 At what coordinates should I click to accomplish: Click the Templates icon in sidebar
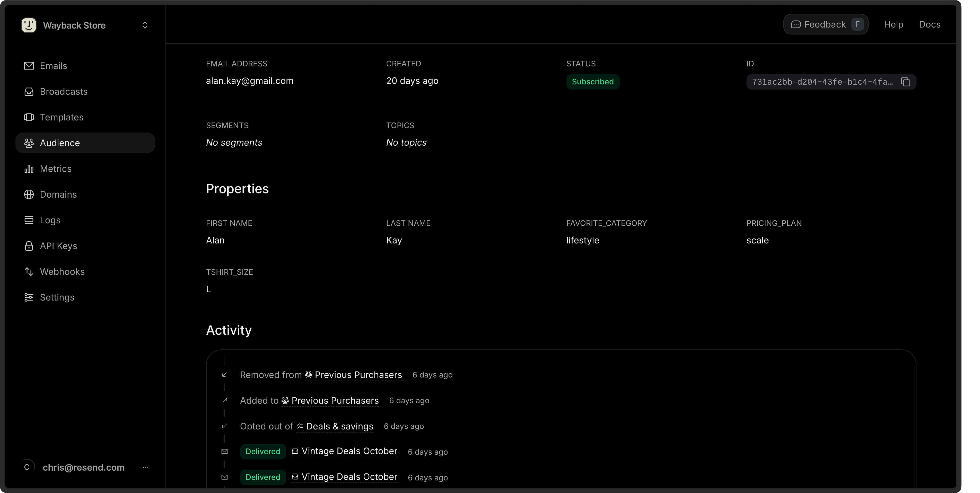(x=29, y=117)
